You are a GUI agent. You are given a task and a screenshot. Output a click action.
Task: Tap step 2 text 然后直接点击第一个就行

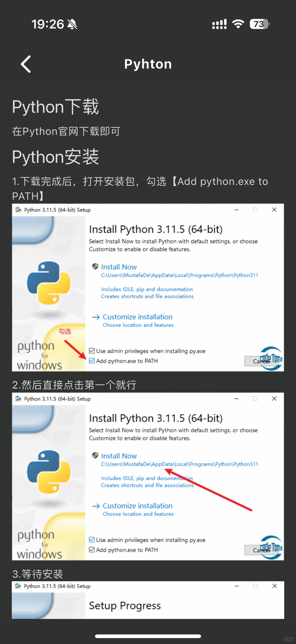click(74, 385)
